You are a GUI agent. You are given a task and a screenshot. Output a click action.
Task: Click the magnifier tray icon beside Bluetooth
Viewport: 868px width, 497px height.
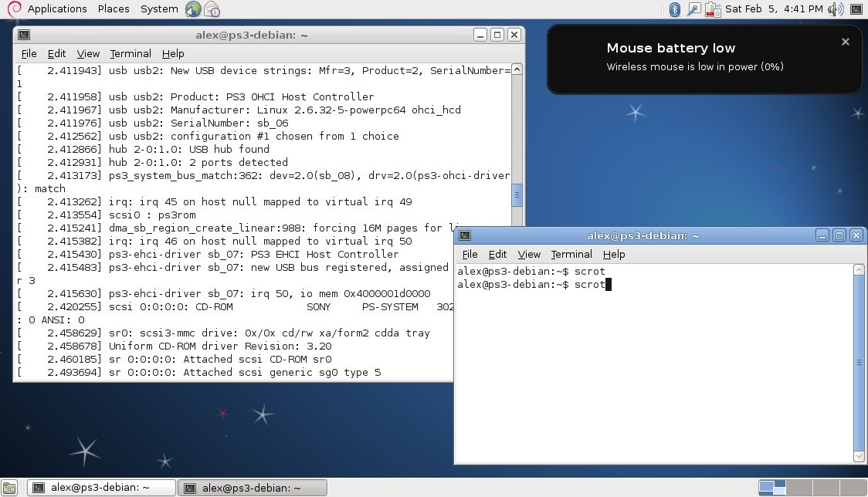click(x=693, y=8)
